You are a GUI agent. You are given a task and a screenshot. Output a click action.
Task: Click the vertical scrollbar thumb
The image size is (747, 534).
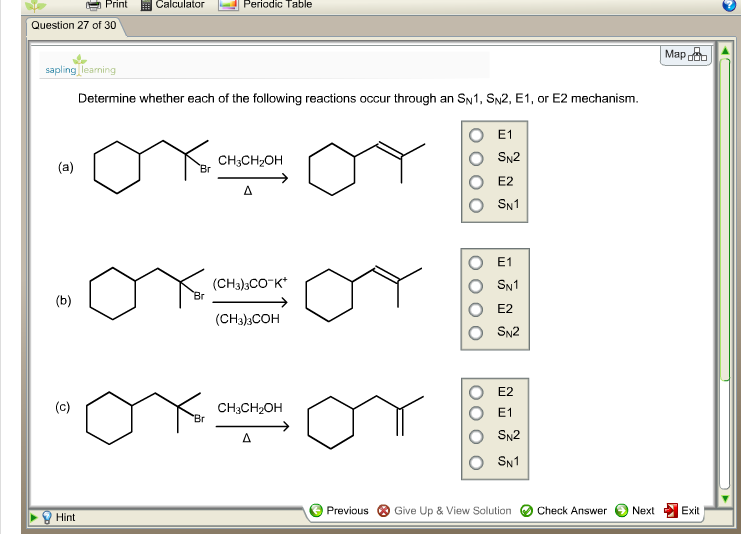pos(725,219)
